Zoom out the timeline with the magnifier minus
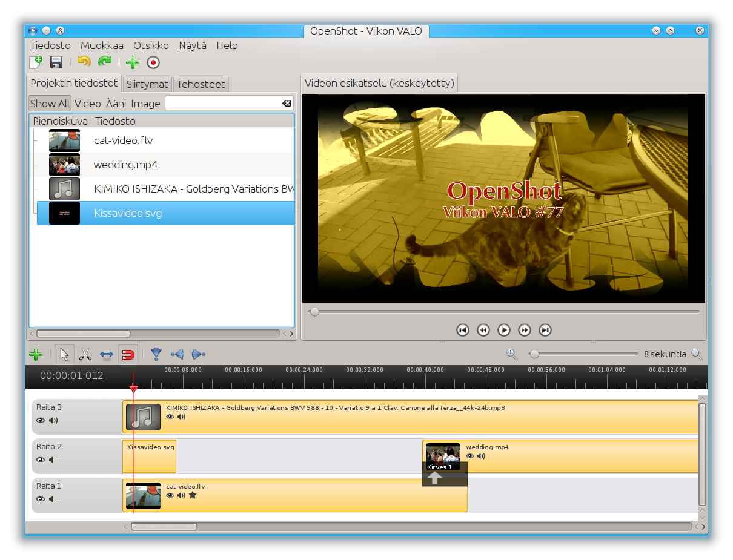This screenshot has height=560, width=733. pos(697,354)
